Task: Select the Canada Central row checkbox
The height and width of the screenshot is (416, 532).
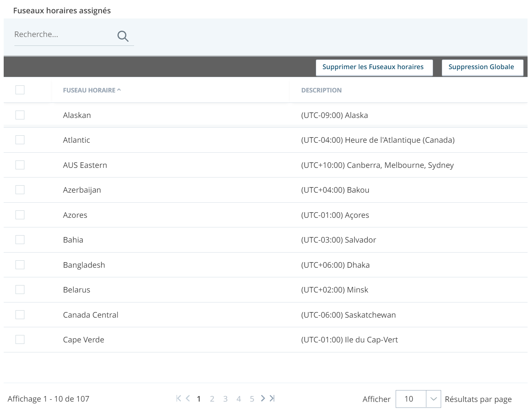Action: pos(20,315)
